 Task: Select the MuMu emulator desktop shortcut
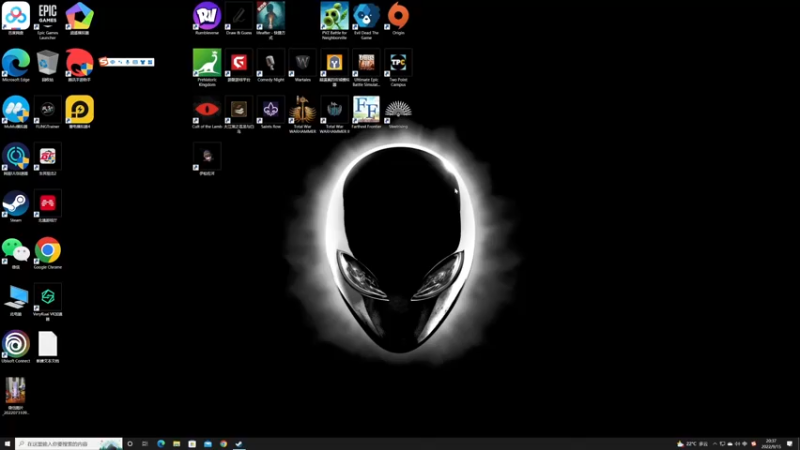[16, 112]
